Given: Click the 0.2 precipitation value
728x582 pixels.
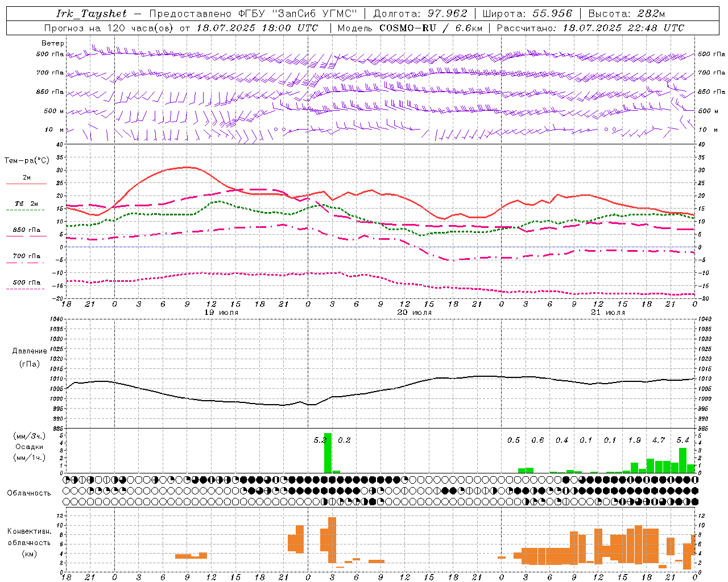Looking at the screenshot, I should 345,440.
